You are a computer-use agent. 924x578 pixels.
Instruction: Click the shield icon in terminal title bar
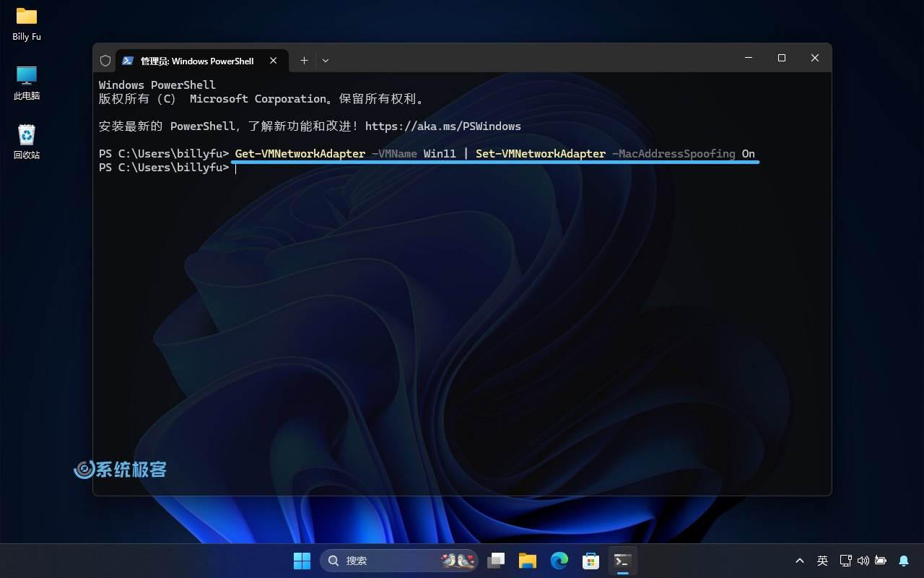click(x=105, y=61)
